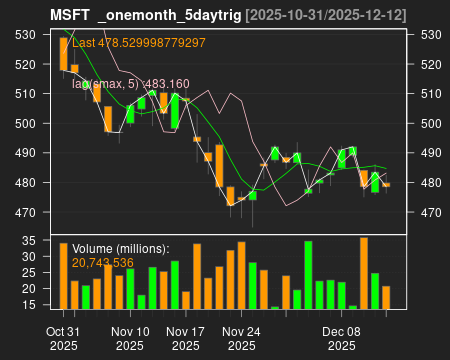Viewport: 450px width, 360px height.
Task: Select the volume value 20,743,536
Action: coord(103,263)
